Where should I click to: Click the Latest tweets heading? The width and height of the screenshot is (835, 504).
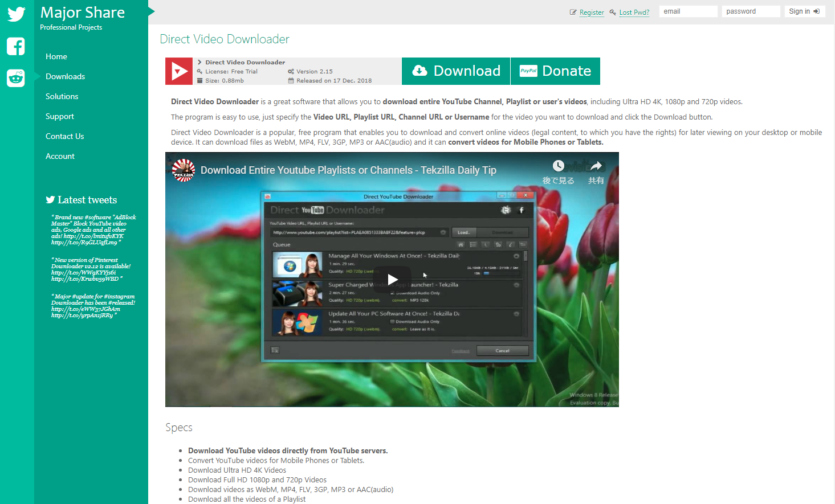click(82, 200)
